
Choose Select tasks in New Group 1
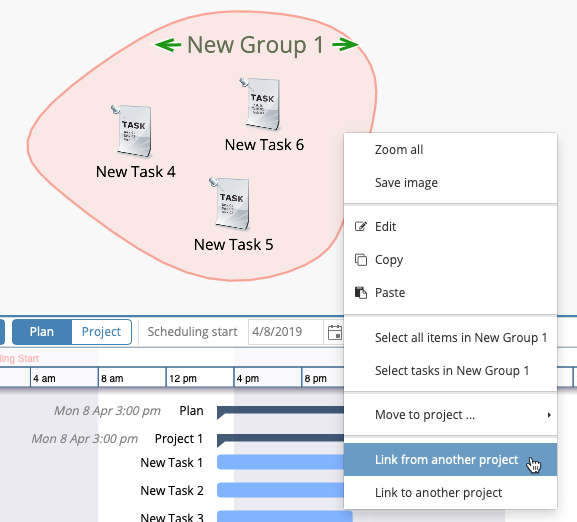pos(450,370)
